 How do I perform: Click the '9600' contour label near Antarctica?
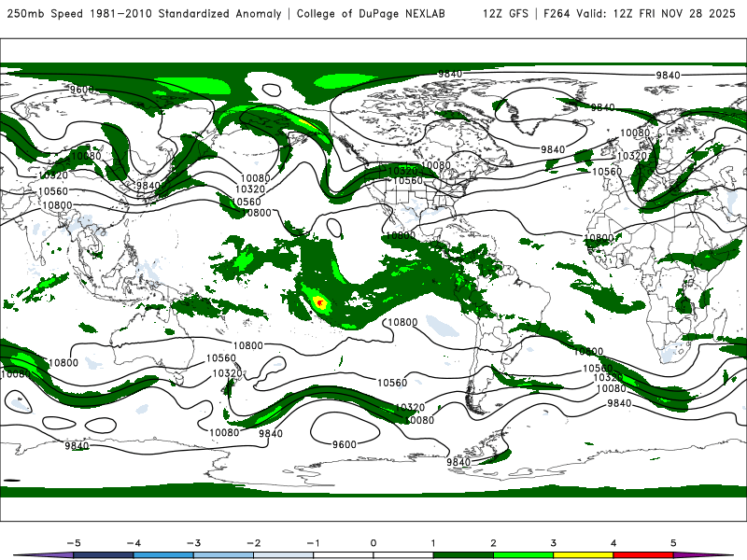click(x=344, y=444)
